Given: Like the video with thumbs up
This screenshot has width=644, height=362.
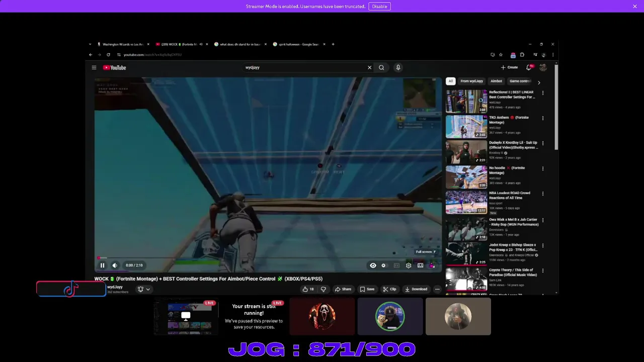Looking at the screenshot, I should point(308,289).
